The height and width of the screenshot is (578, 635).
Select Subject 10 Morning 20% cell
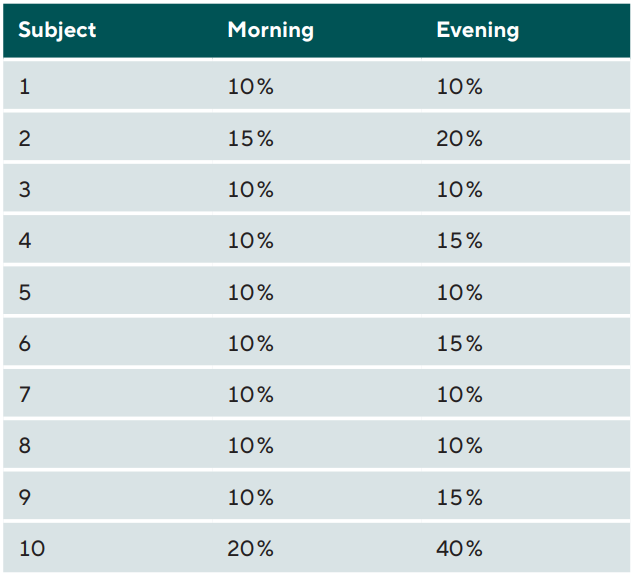(x=317, y=547)
